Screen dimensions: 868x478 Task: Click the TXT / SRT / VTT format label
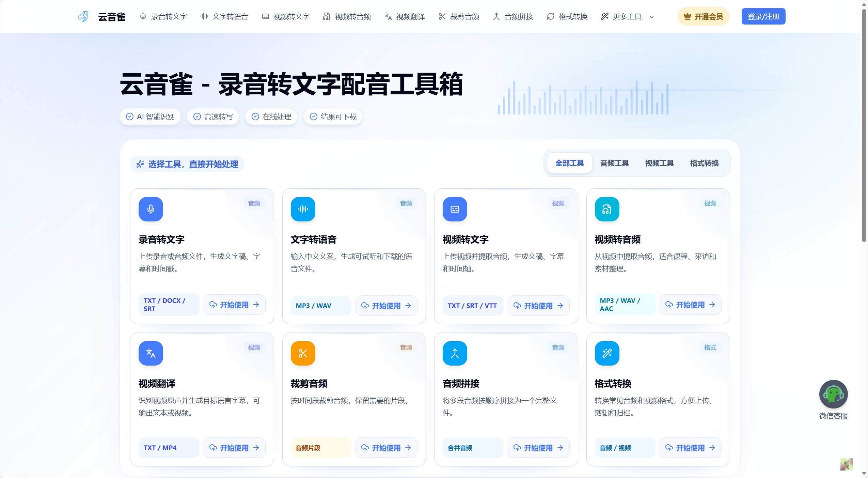(x=472, y=306)
